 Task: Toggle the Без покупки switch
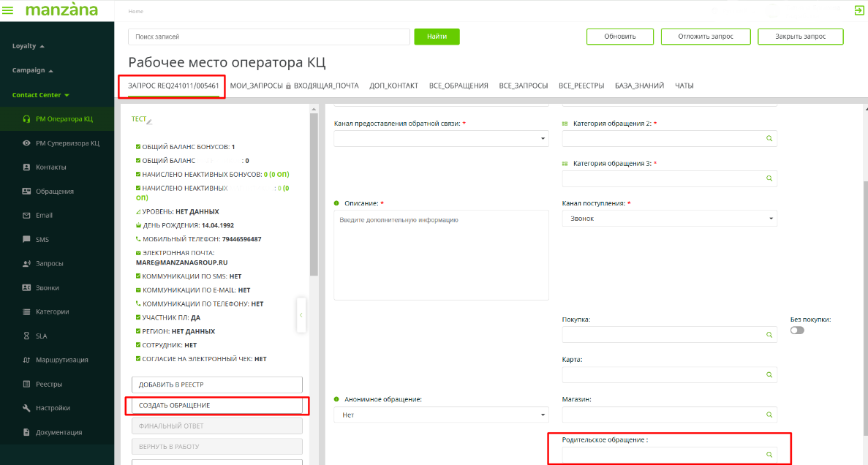click(x=797, y=330)
